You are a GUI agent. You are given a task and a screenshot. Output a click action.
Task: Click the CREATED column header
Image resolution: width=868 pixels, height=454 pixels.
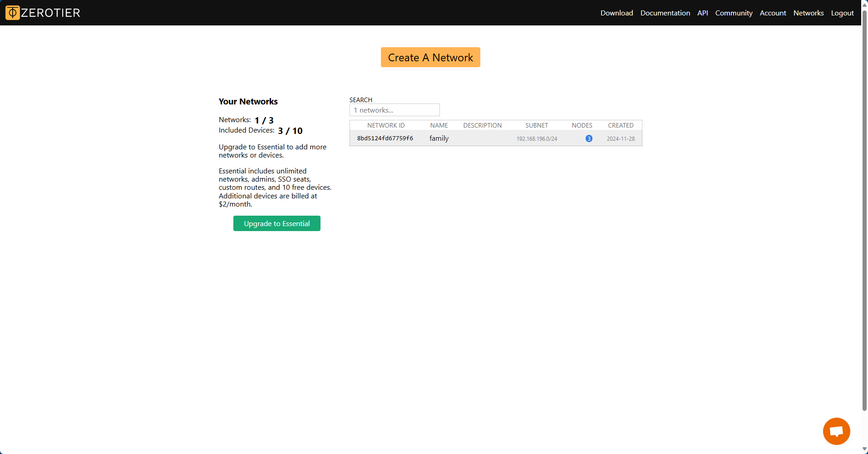621,125
